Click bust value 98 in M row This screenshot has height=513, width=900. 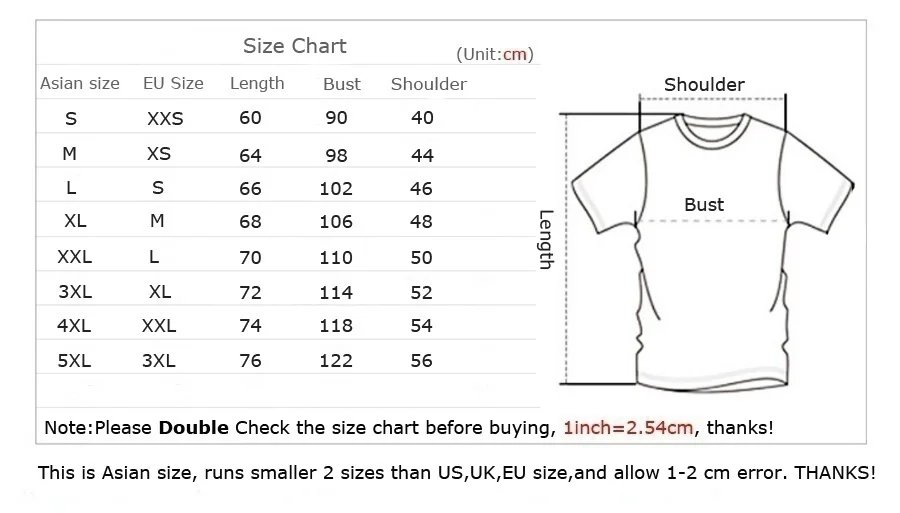[x=336, y=156]
